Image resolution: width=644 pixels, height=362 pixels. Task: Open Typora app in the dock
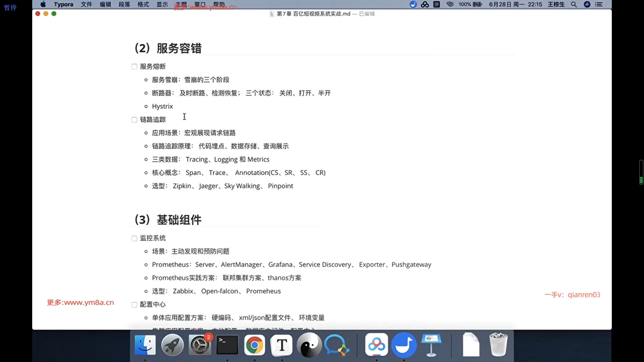[x=282, y=345]
